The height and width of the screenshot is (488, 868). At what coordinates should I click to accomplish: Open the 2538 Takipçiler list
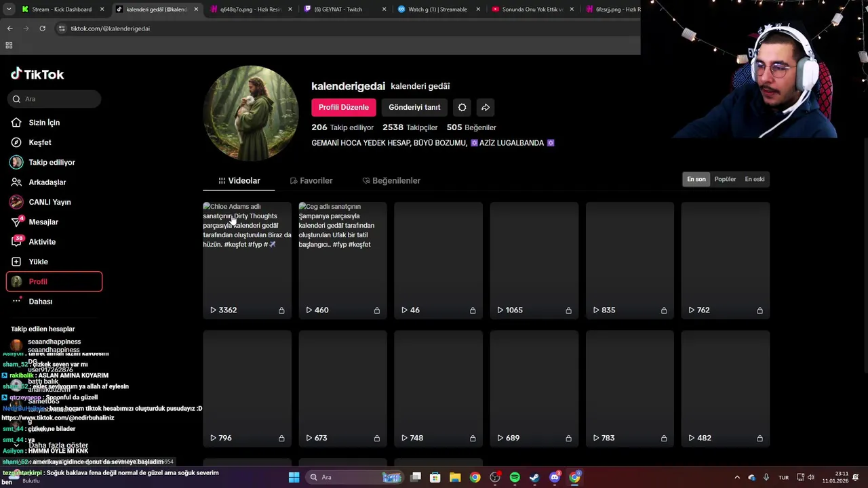[x=410, y=127]
